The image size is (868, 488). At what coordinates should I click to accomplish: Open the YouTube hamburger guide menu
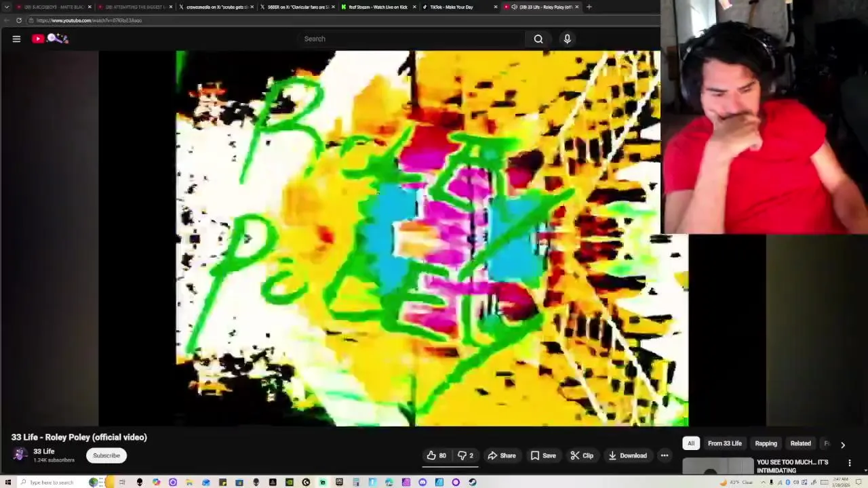[16, 39]
